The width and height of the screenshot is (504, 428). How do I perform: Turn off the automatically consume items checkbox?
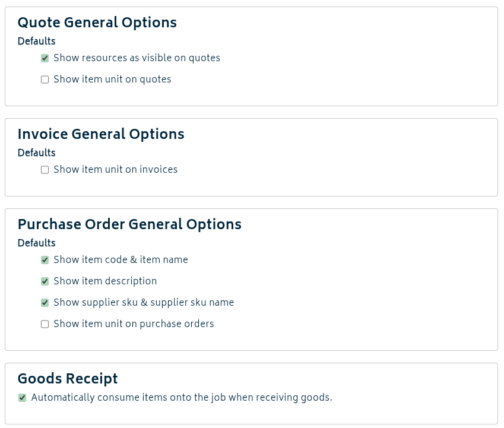(22, 398)
